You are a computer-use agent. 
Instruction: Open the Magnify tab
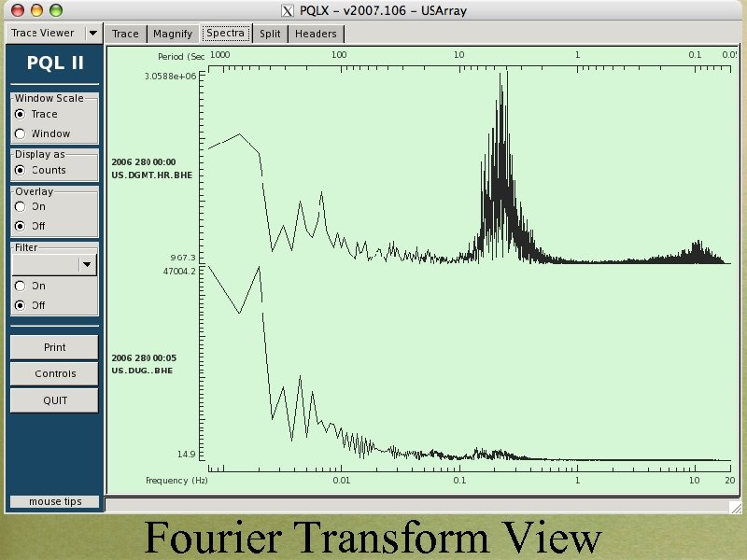pyautogui.click(x=173, y=33)
